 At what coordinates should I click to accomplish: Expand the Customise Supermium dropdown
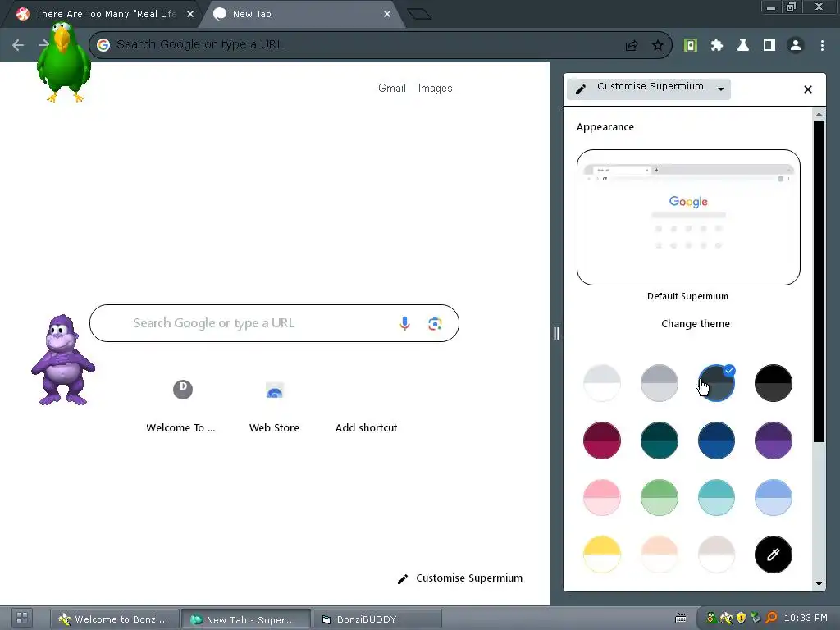click(649, 89)
